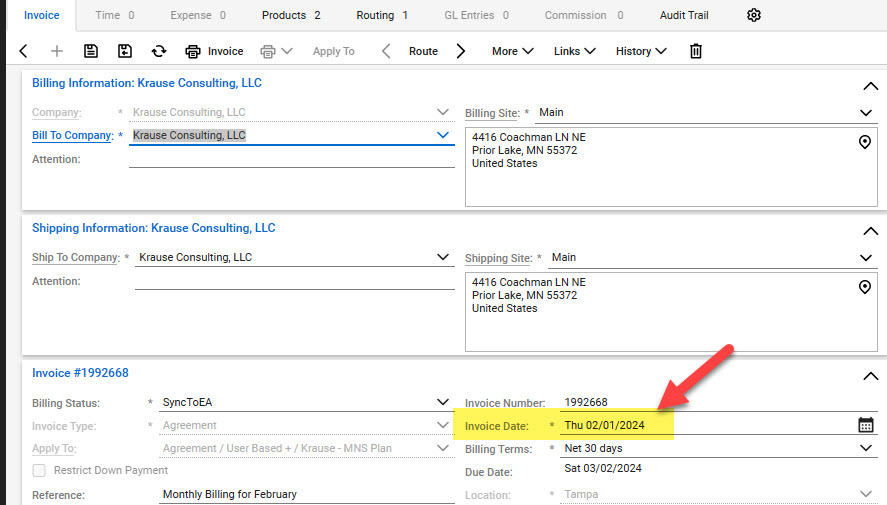This screenshot has height=505, width=887.
Task: Click the billing address text box
Action: tap(671, 167)
